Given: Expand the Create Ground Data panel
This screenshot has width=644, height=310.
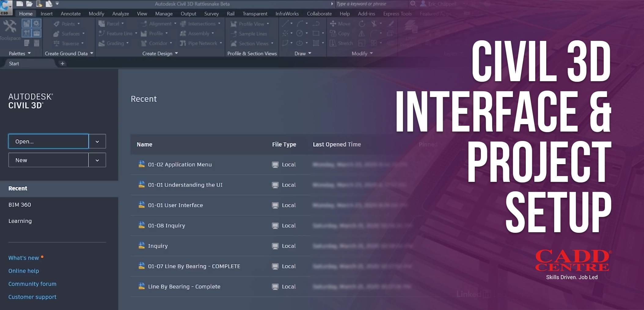Looking at the screenshot, I should pyautogui.click(x=69, y=53).
